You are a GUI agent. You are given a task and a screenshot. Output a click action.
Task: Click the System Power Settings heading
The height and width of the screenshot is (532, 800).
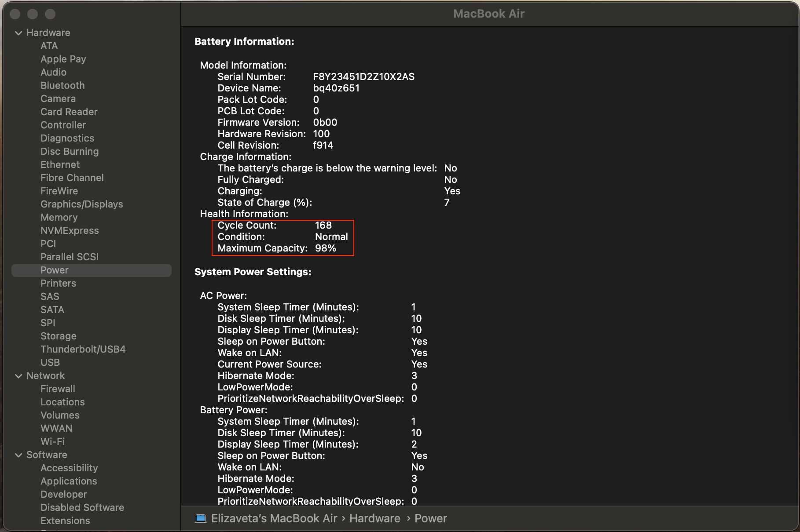pos(253,272)
